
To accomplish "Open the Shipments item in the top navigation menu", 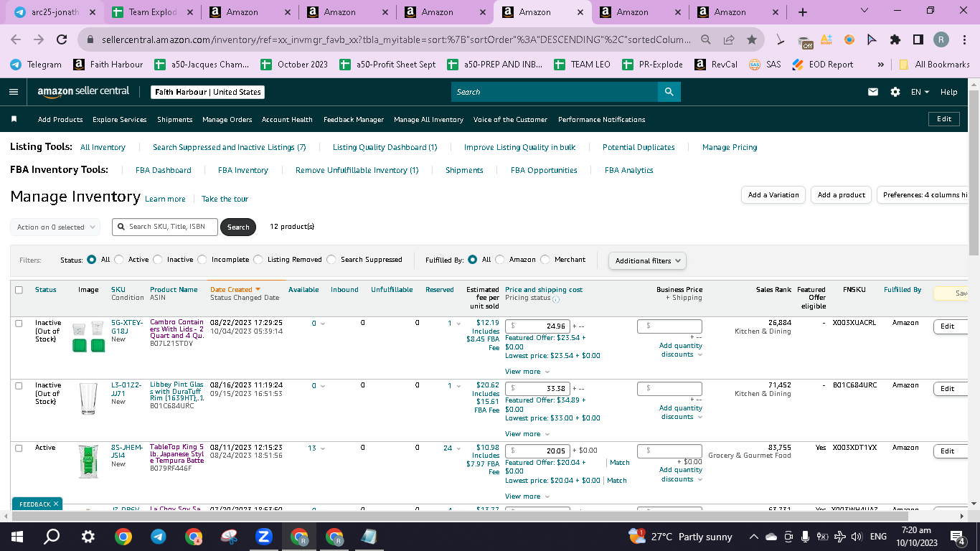I will [175, 120].
